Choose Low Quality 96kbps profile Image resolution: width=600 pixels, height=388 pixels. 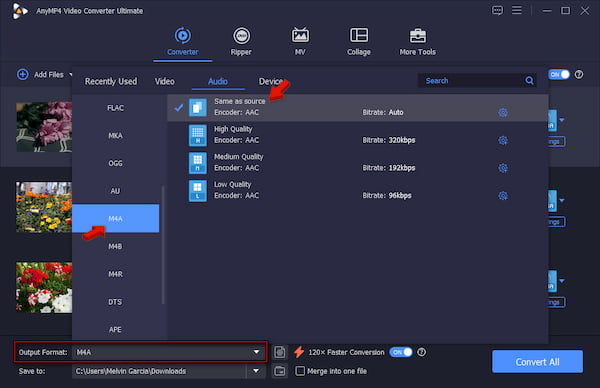357,191
